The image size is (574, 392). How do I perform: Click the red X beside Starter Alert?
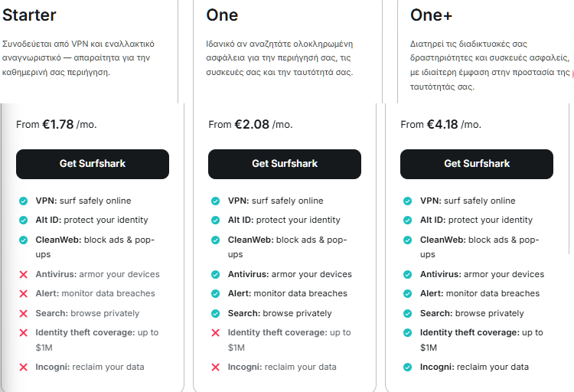click(x=24, y=293)
